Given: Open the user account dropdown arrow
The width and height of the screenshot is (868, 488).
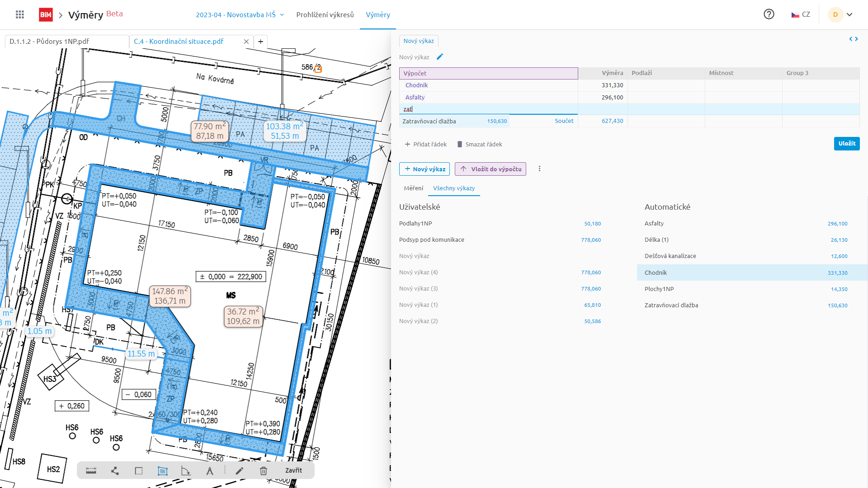Looking at the screenshot, I should [849, 14].
